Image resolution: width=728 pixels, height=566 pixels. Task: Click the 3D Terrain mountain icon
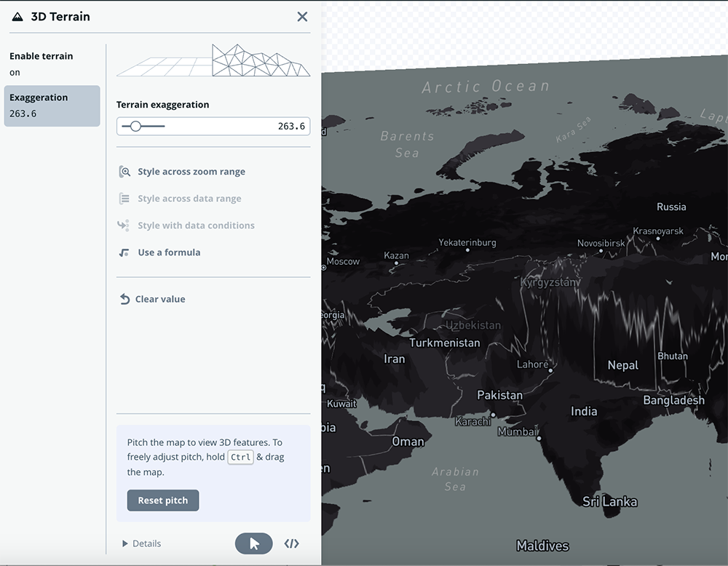pos(16,16)
